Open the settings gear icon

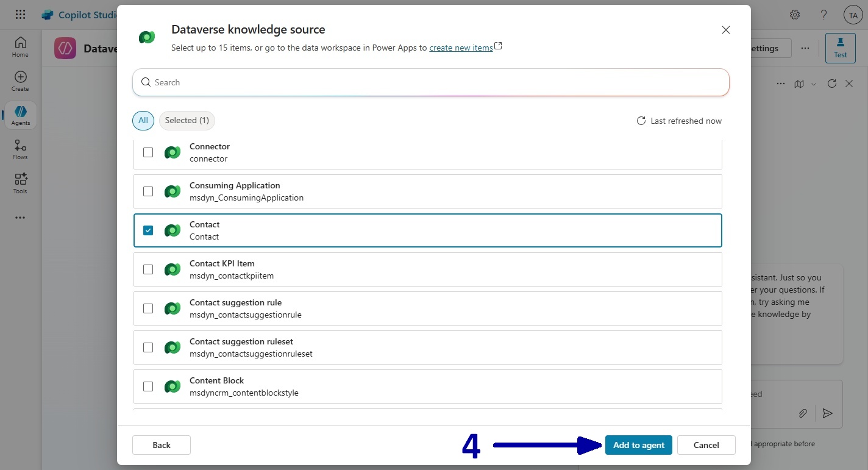tap(795, 15)
